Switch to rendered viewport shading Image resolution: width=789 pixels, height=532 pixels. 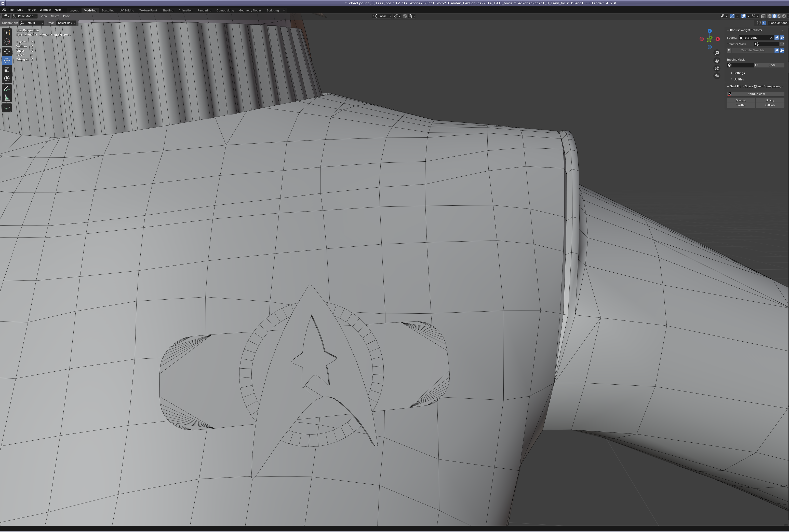tap(784, 16)
